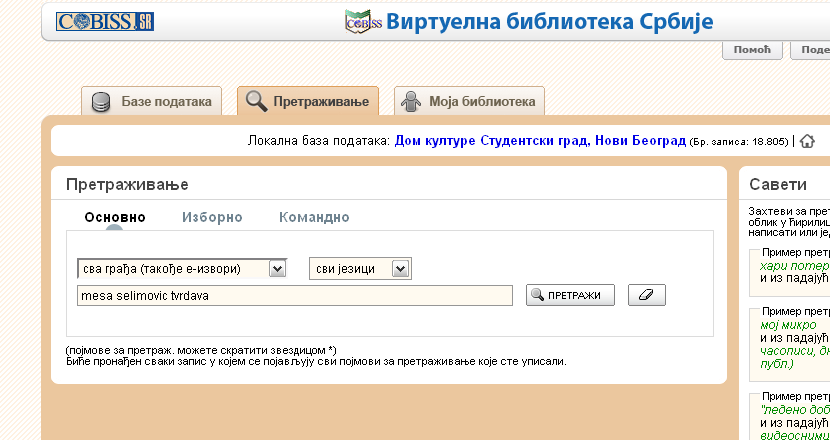Click the Бр. записа: 18.805 text

coord(739,142)
